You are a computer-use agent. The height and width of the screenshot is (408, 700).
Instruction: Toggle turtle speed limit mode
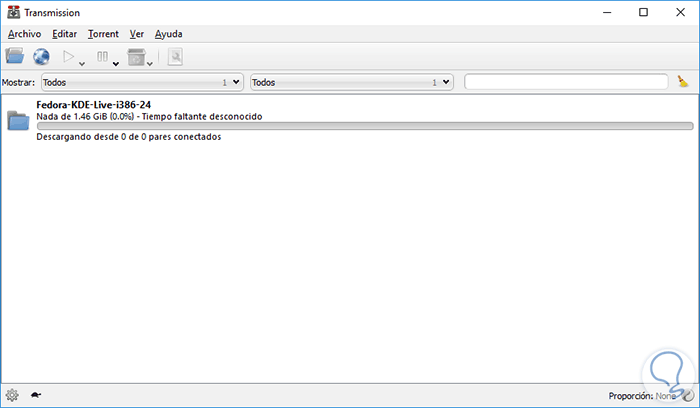pos(36,395)
